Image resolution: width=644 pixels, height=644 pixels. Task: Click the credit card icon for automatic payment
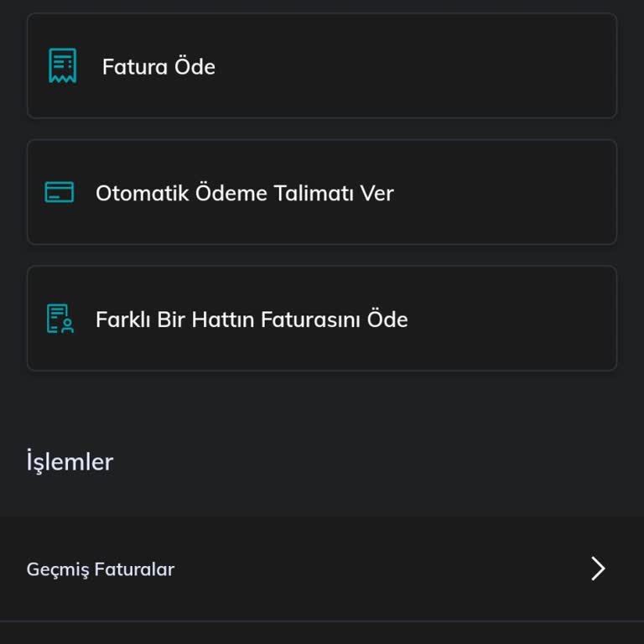click(60, 193)
